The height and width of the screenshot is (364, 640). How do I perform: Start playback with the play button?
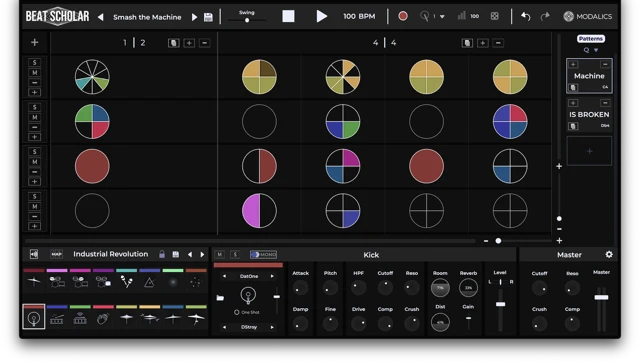pyautogui.click(x=322, y=16)
